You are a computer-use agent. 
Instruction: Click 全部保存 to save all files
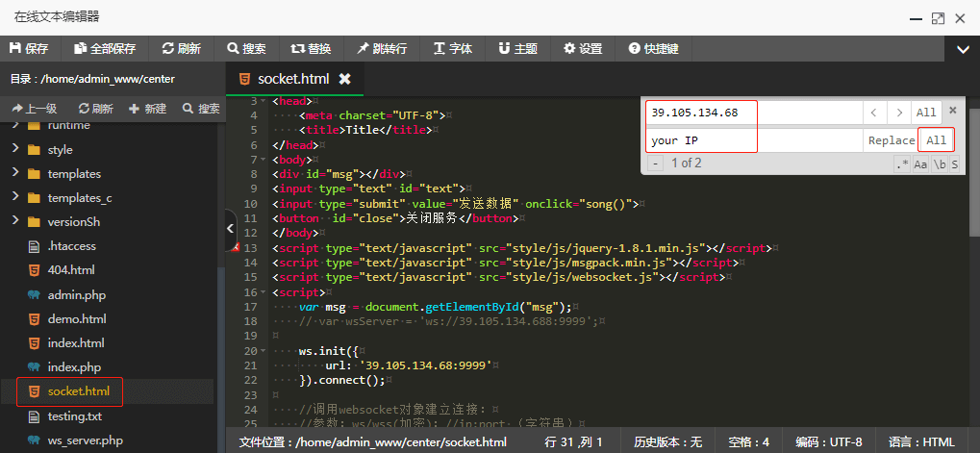click(104, 48)
